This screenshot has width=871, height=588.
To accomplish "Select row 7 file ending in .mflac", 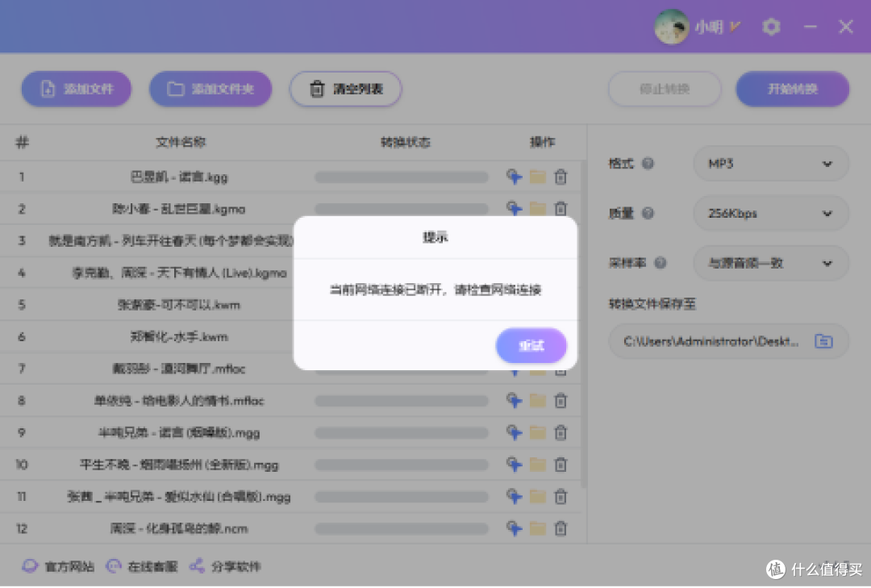I will pos(179,369).
